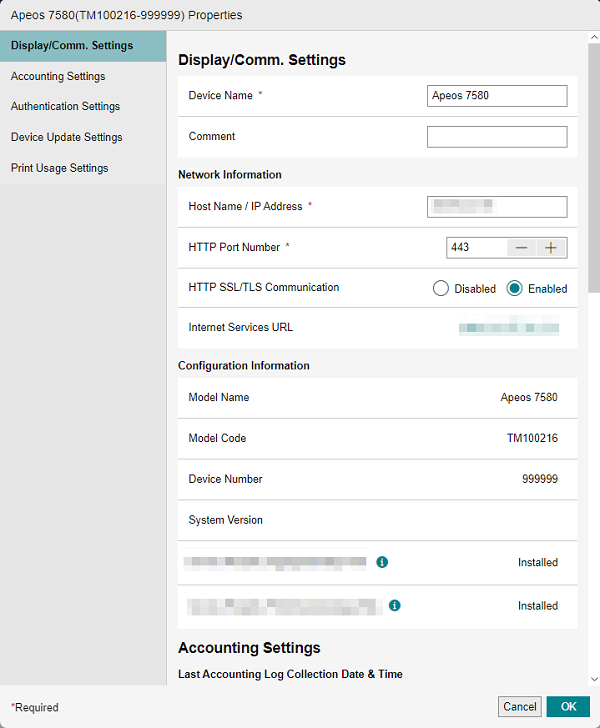The width and height of the screenshot is (600, 728).
Task: Click the "System Version" row label
Action: coord(226,520)
